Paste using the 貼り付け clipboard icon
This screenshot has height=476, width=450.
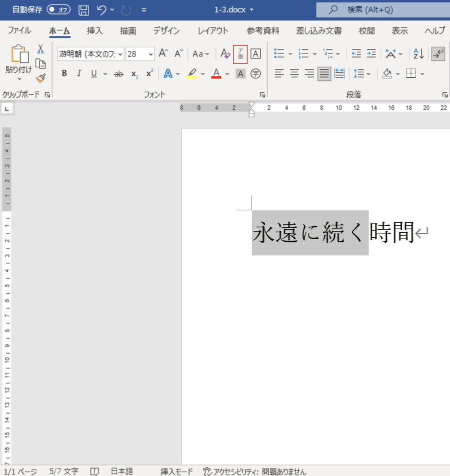pyautogui.click(x=19, y=54)
